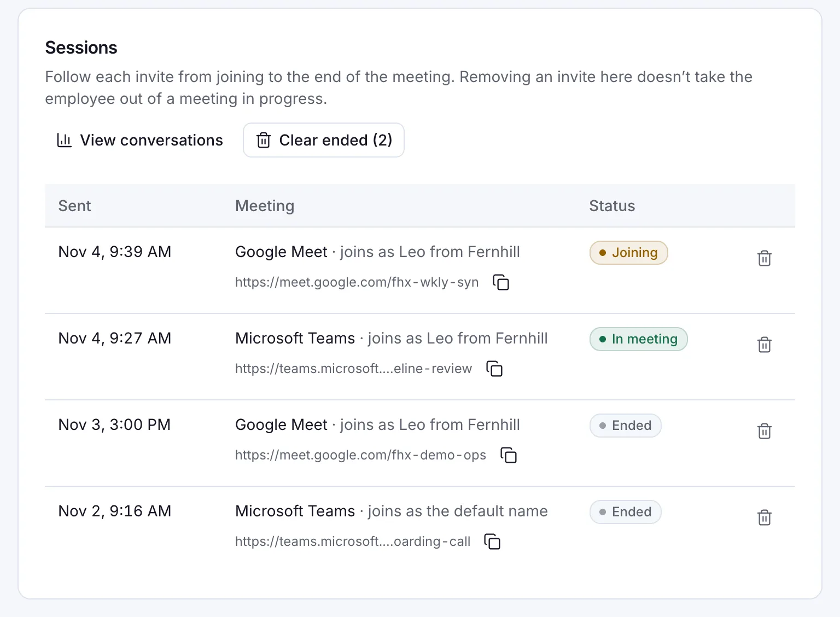Delete the Nov 4, 9:39 AM session
The height and width of the screenshot is (617, 840).
tap(765, 258)
